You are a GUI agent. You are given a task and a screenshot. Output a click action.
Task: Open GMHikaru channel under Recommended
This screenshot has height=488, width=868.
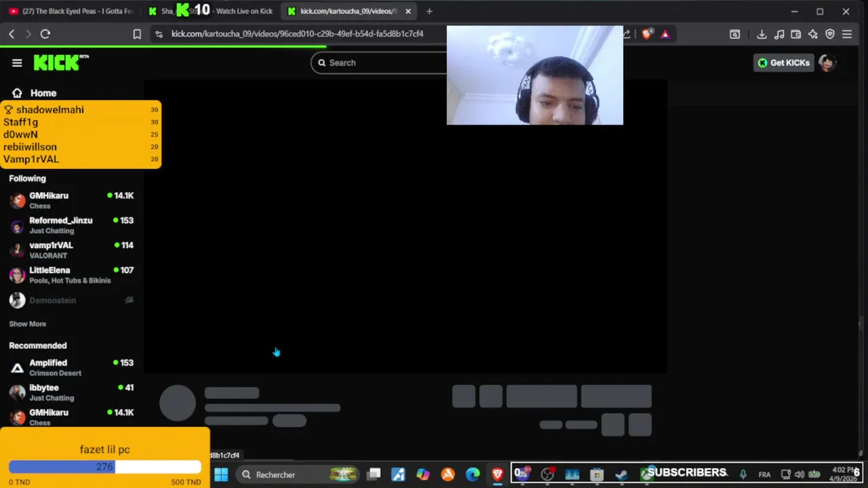(x=71, y=417)
